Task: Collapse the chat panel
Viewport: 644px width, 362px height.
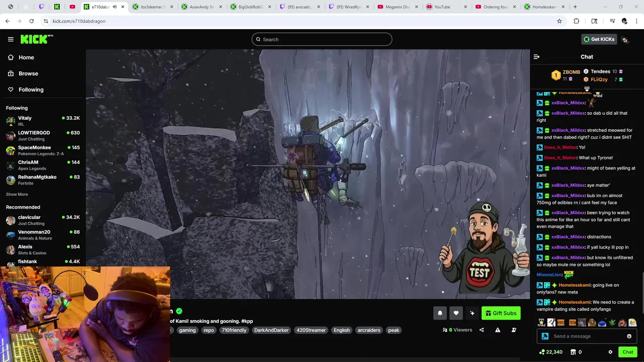Action: click(x=536, y=57)
